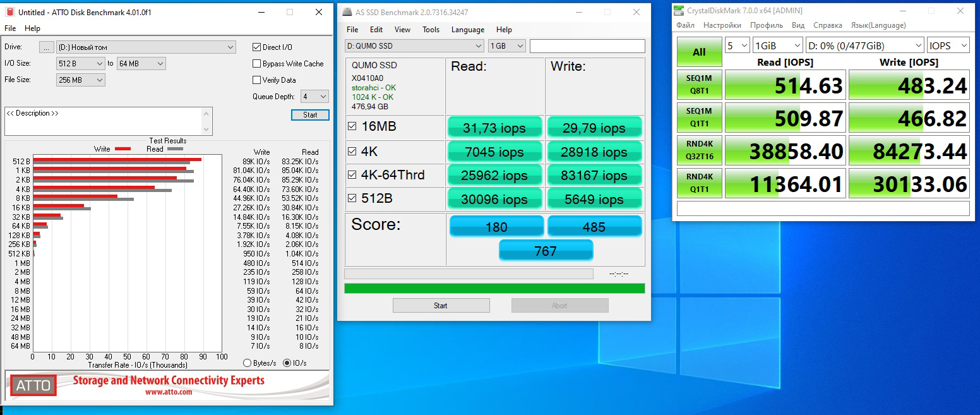Viewport: 980px width, 415px height.
Task: Open Queue Depth dropdown in ATTO
Action: (314, 97)
